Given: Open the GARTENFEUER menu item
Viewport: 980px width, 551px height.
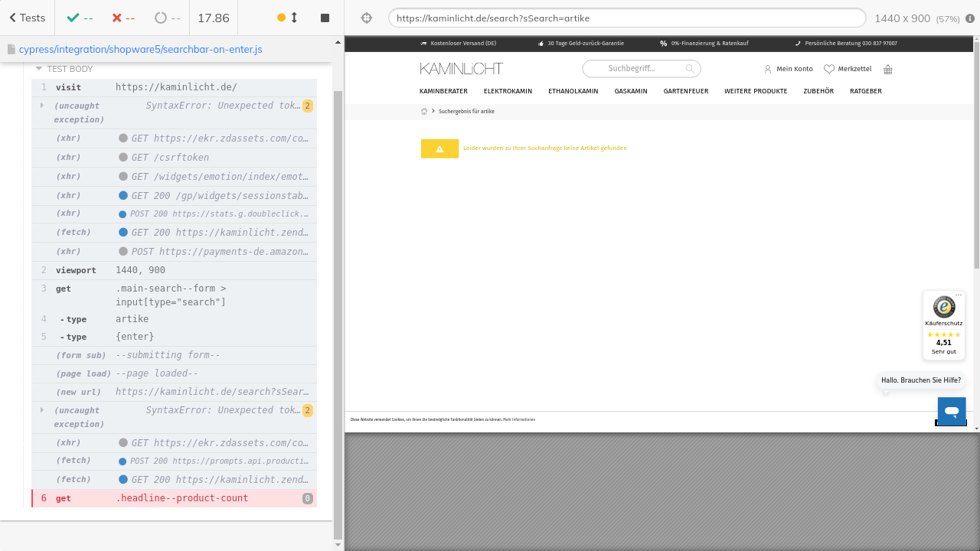Looking at the screenshot, I should (685, 91).
